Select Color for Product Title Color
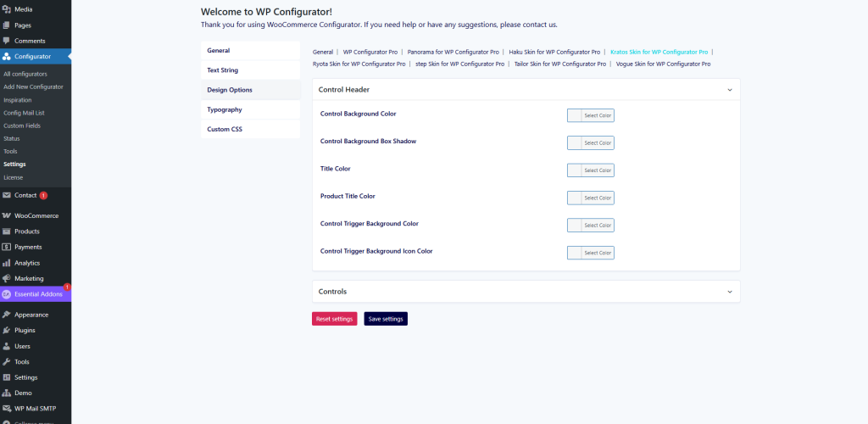 coord(591,198)
